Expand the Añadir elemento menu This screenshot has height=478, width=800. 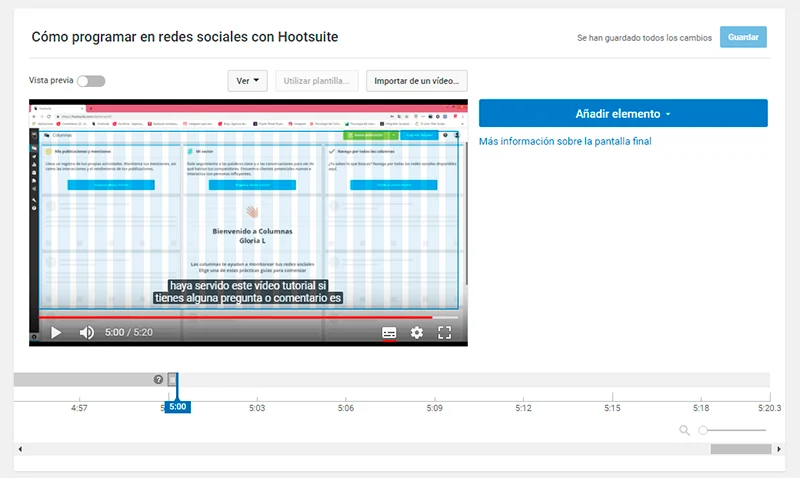click(x=622, y=113)
